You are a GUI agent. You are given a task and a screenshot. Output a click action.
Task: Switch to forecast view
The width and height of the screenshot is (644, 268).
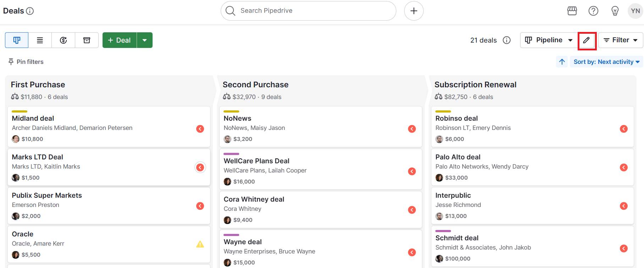click(x=64, y=40)
